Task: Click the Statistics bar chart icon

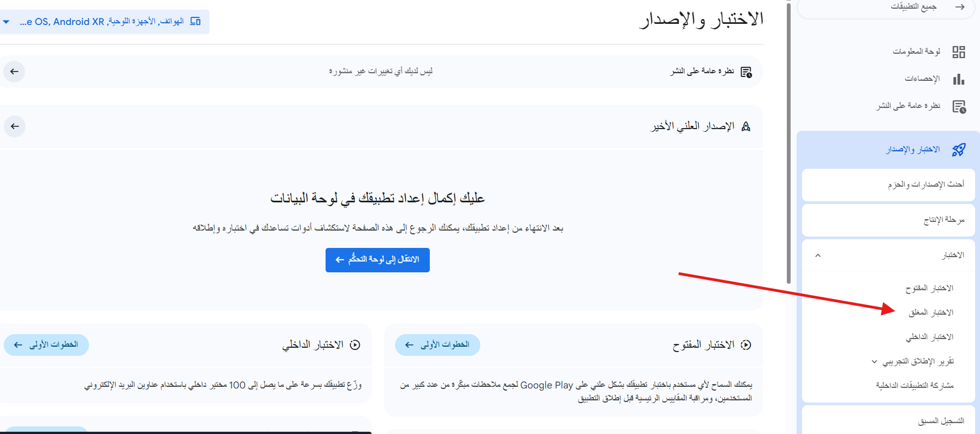Action: coord(958,79)
